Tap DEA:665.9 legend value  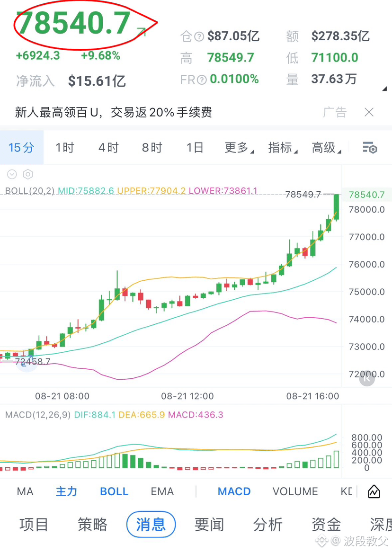tap(142, 415)
